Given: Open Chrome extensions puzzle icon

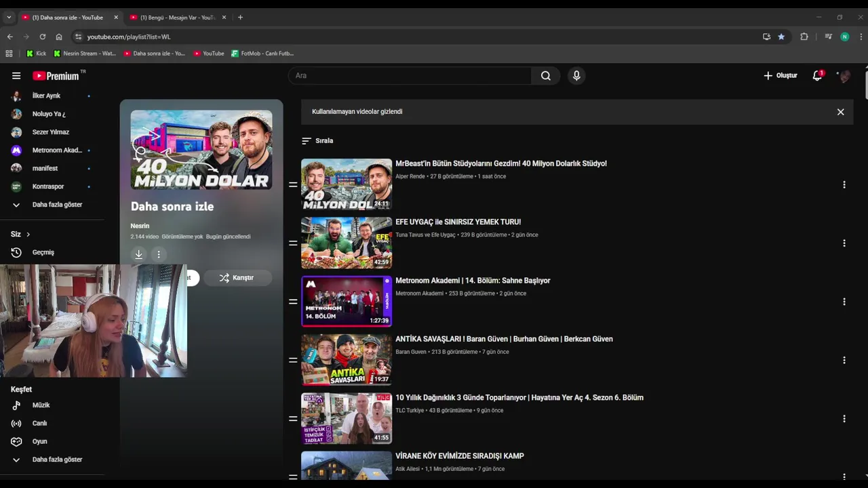Looking at the screenshot, I should click(804, 37).
